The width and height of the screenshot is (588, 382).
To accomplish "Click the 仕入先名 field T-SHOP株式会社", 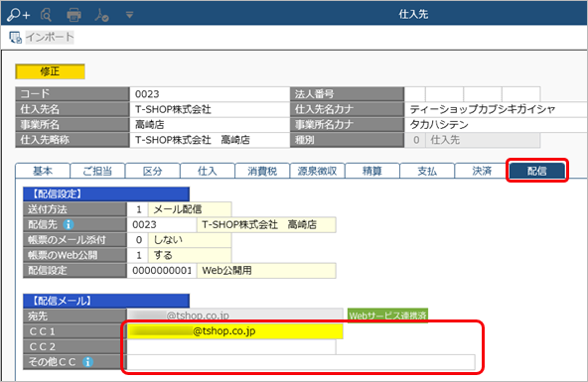I will tap(210, 109).
